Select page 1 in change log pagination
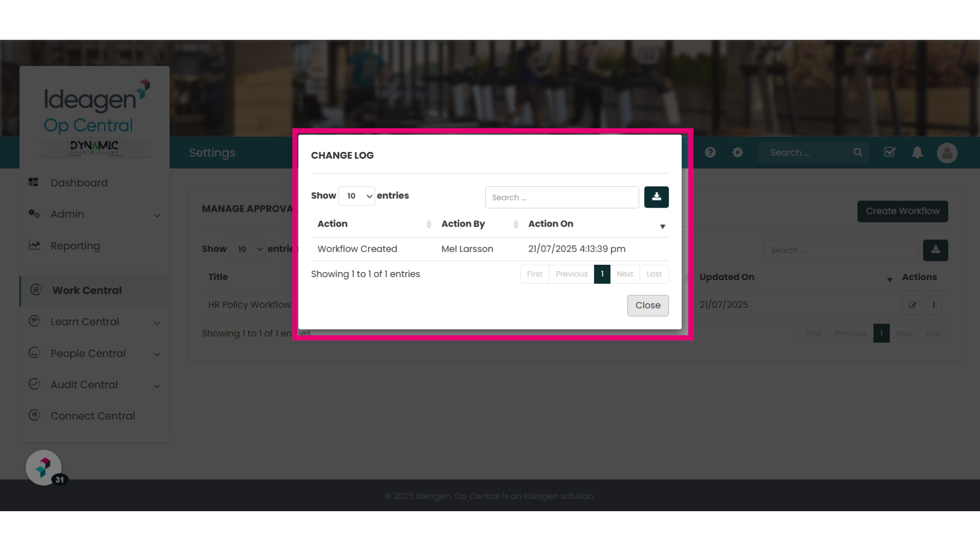The height and width of the screenshot is (551, 980). click(602, 274)
